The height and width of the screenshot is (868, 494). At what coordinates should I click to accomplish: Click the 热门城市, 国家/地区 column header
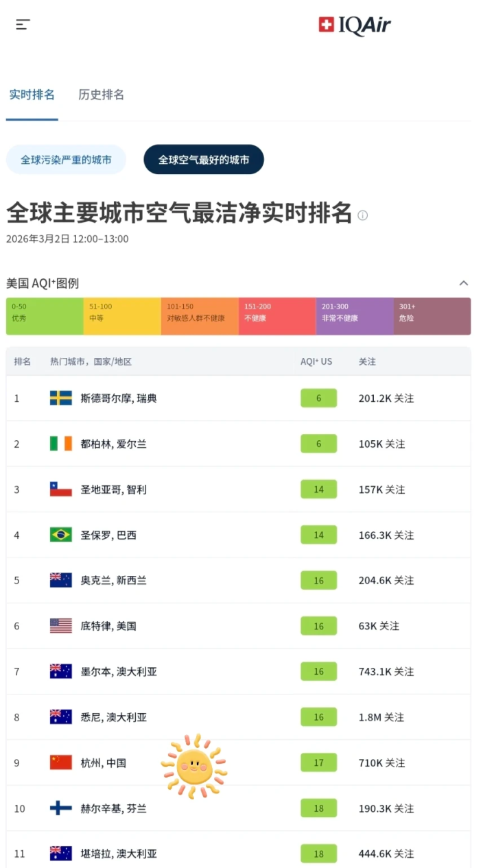91,361
